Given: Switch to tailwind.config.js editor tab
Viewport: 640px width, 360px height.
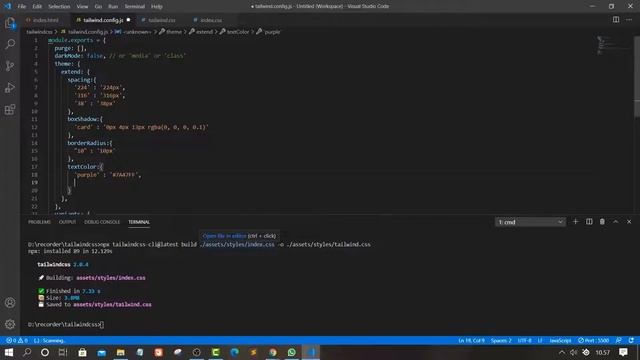Looking at the screenshot, I should [103, 20].
